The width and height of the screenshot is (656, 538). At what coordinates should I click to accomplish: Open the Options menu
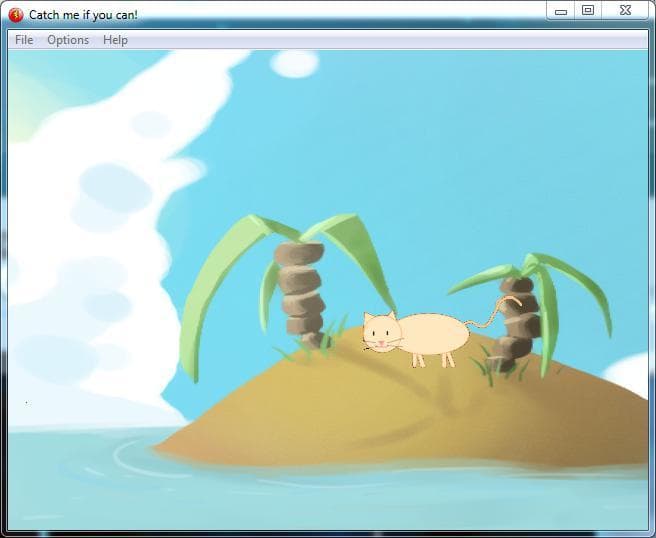coord(68,40)
